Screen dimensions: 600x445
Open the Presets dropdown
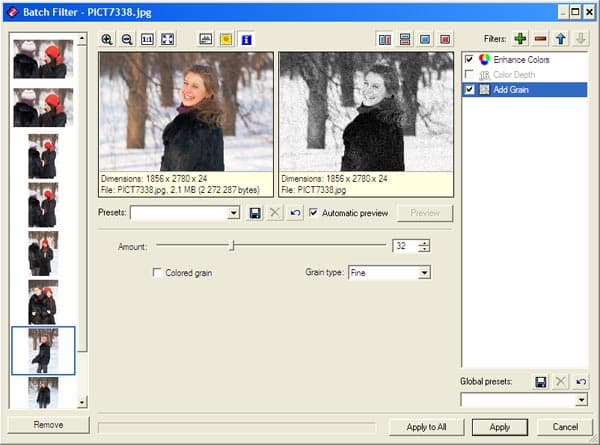click(233, 213)
